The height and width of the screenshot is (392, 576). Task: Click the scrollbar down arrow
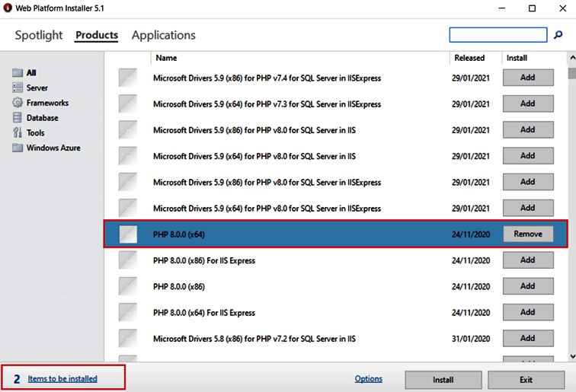[571, 356]
